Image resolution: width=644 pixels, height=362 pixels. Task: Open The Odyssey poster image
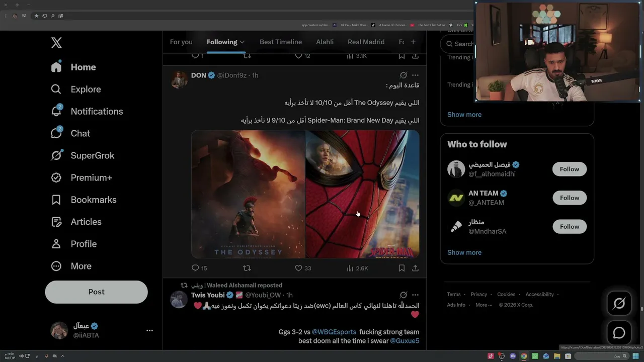pos(248,194)
